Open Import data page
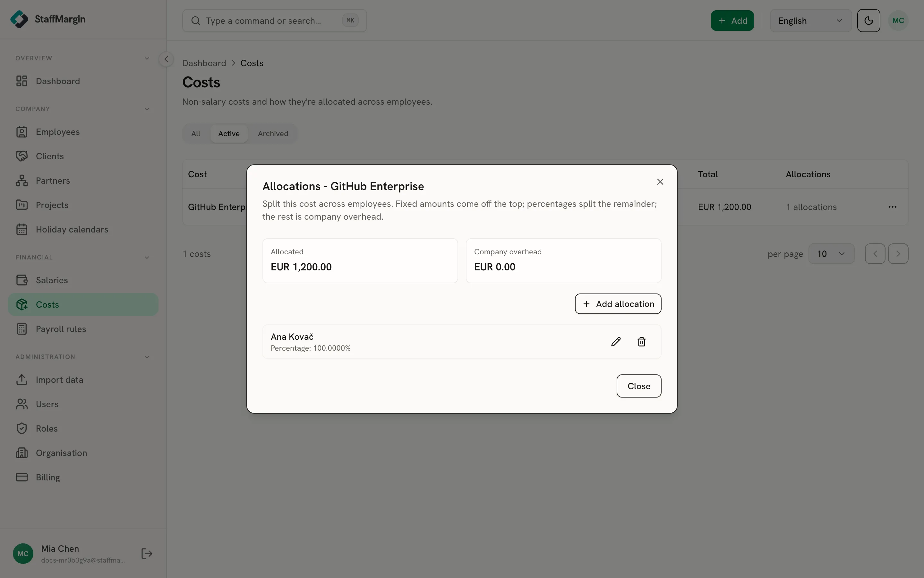 point(83,380)
